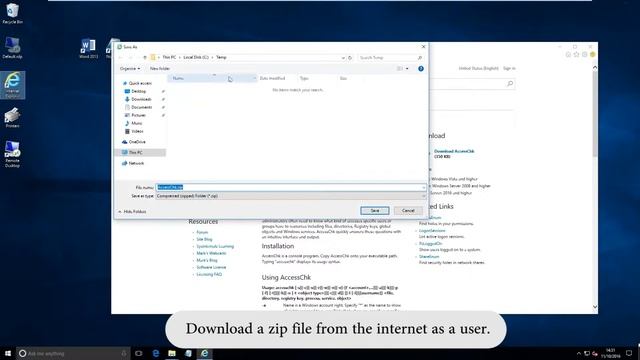The image size is (640, 360).
Task: Open the Windows Start menu
Action: coord(8,353)
